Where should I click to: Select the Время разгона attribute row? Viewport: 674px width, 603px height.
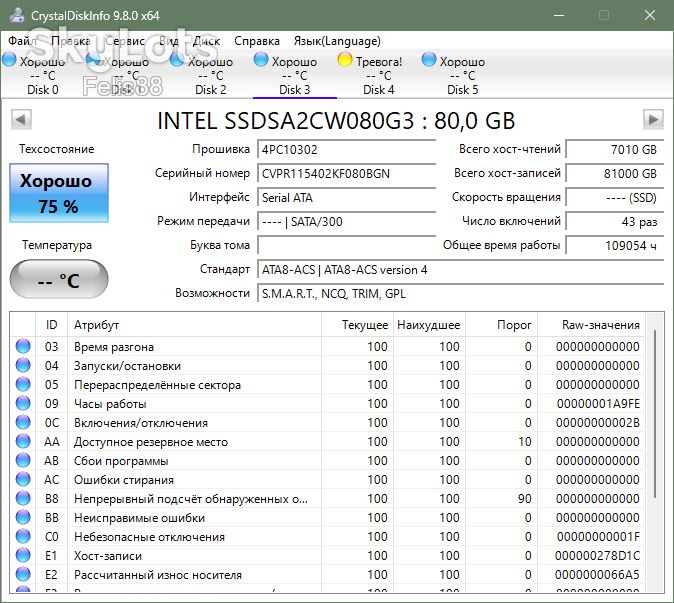pos(328,346)
